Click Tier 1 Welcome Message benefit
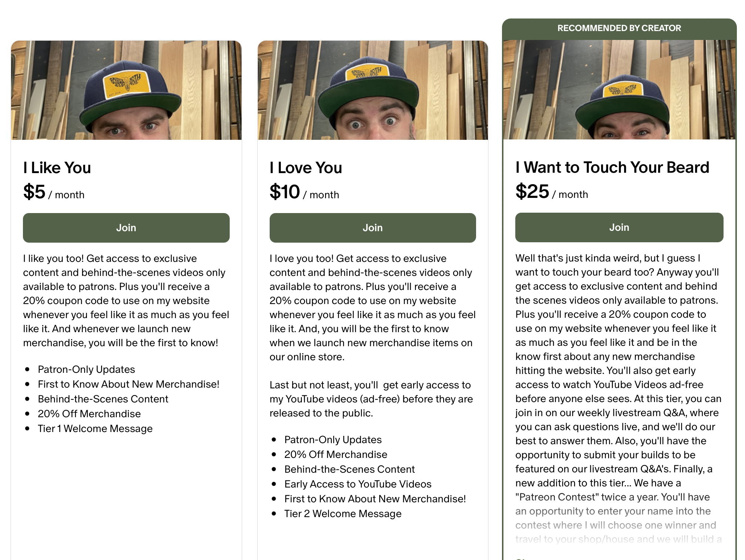 95,428
